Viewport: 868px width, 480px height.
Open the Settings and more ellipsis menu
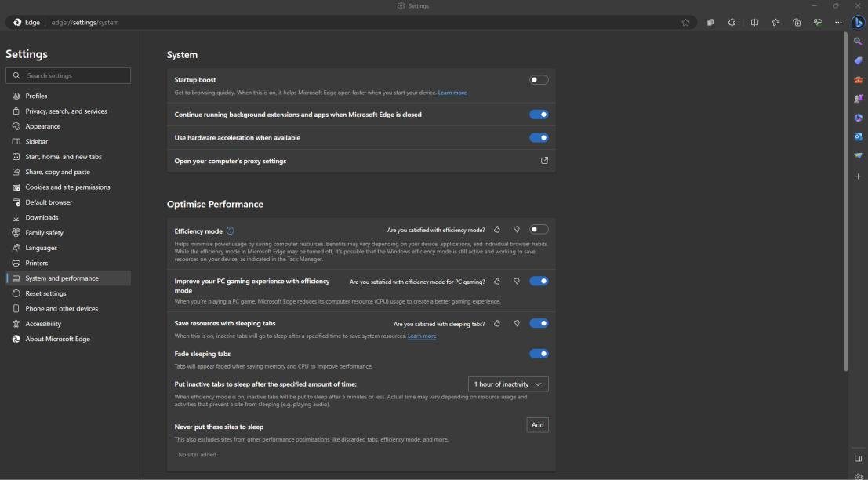click(x=839, y=23)
